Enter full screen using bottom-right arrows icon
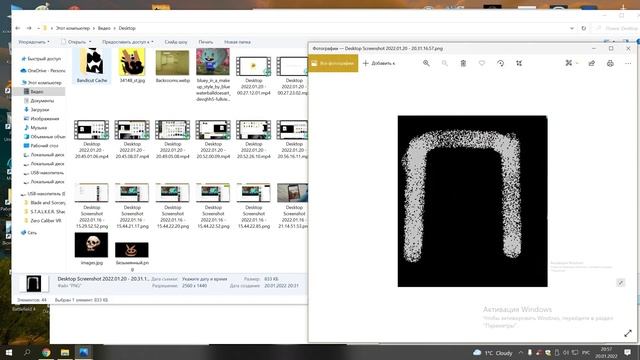 pos(628,333)
